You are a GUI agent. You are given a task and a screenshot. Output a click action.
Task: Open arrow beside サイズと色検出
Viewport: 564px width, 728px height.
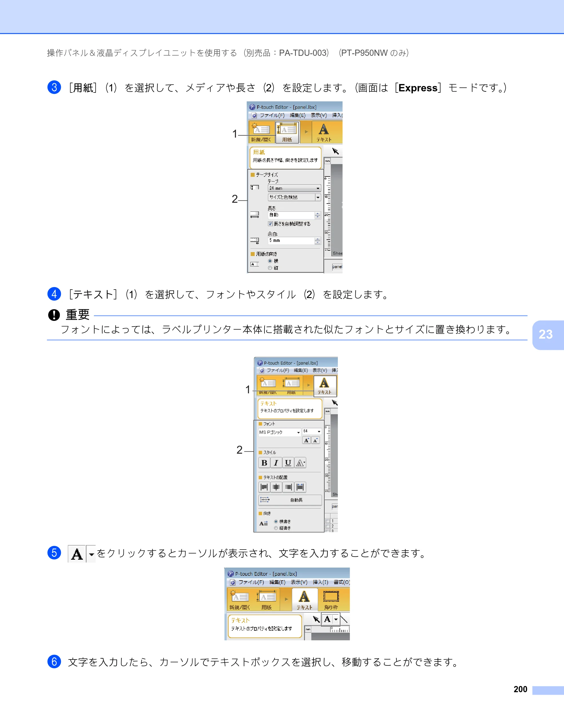318,197
